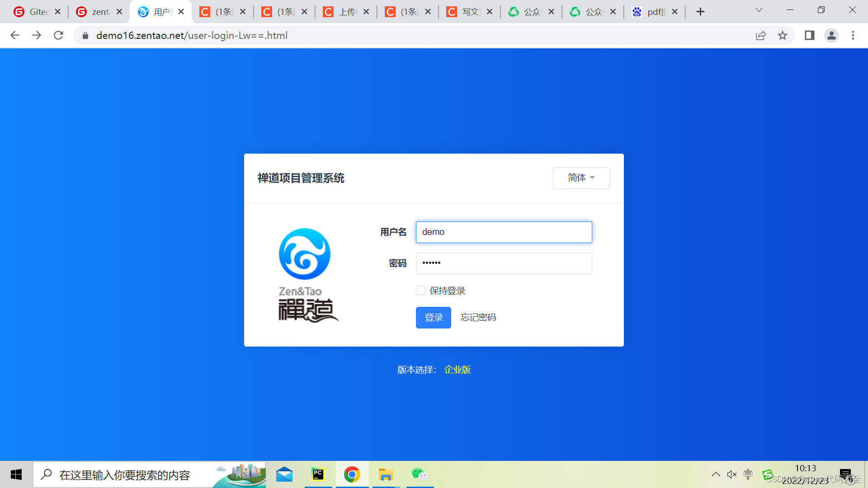
Task: Open the Chrome side panel icon
Action: (x=810, y=35)
